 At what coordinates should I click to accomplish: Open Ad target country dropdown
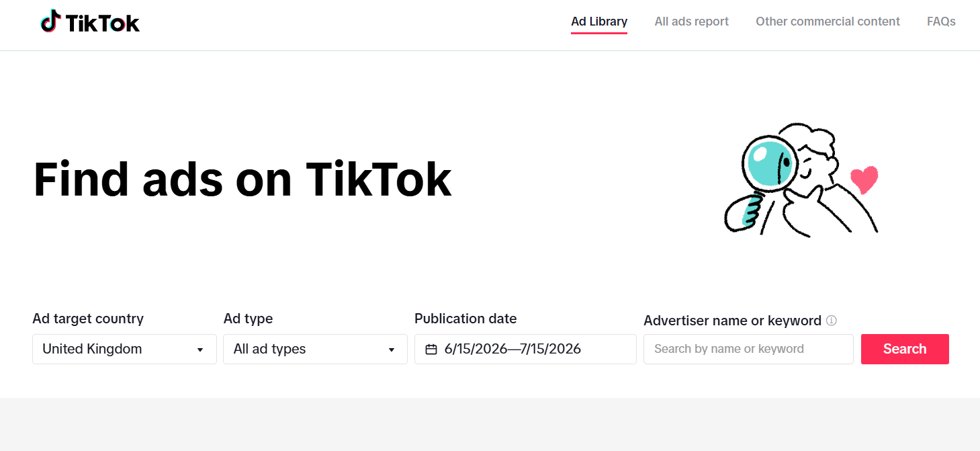[x=124, y=349]
